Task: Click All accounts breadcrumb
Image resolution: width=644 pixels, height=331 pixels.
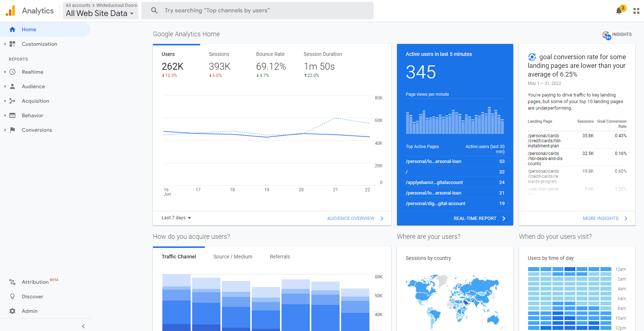Action: tap(78, 5)
